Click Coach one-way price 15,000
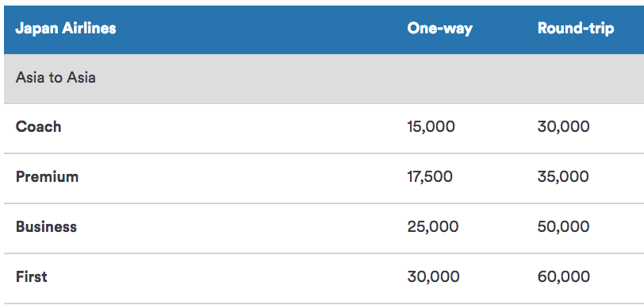 [x=431, y=126]
